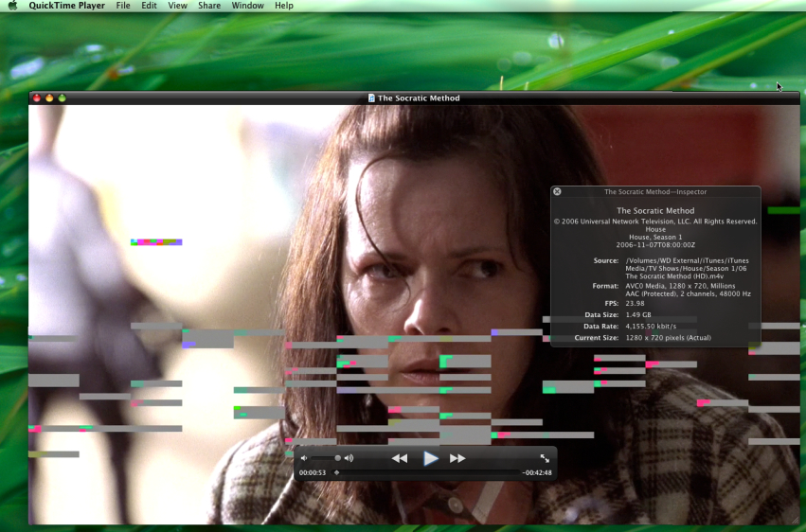Image resolution: width=806 pixels, height=532 pixels.
Task: Click the Inspector title bar text
Action: [655, 191]
